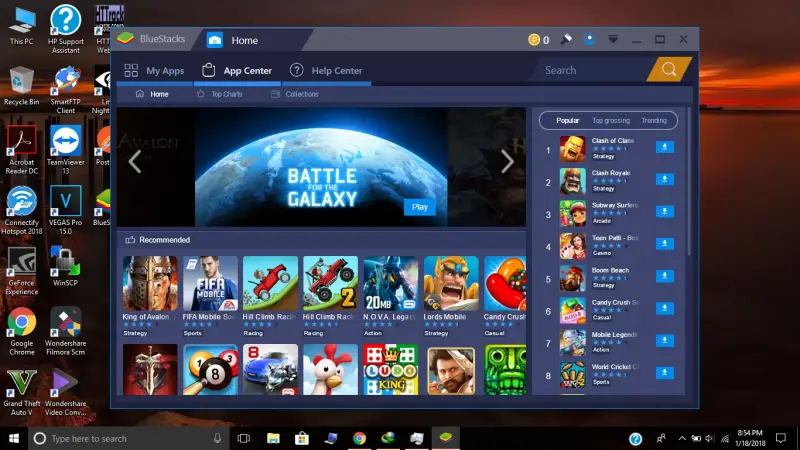
Task: Open the Action Center notifications icon
Action: tap(781, 438)
